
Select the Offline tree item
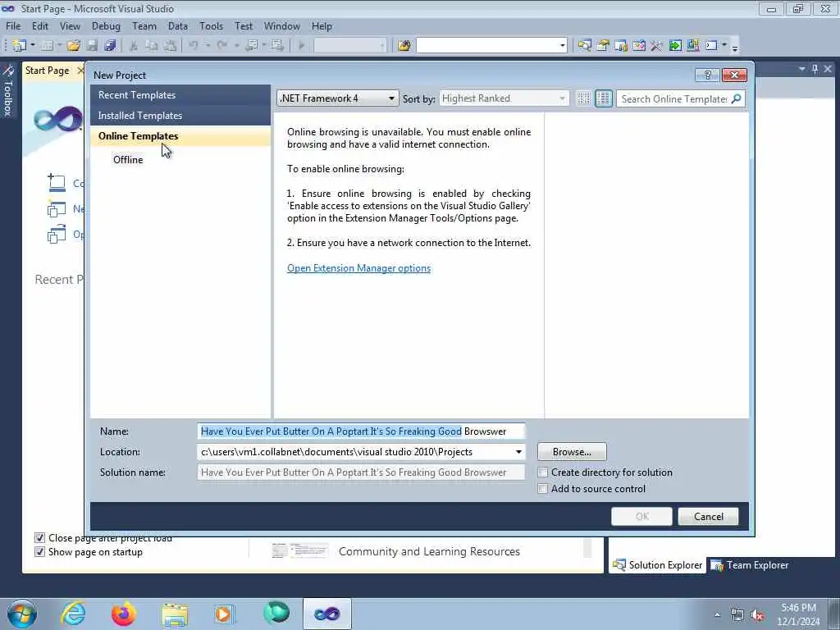click(x=128, y=160)
